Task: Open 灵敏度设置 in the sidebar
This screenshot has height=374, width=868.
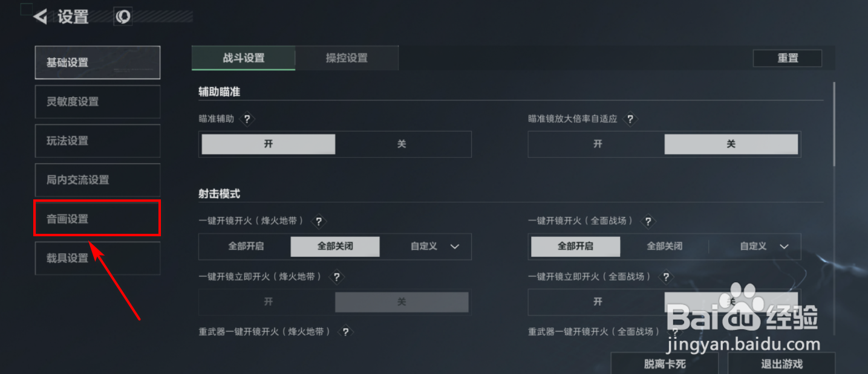Action: (x=97, y=102)
